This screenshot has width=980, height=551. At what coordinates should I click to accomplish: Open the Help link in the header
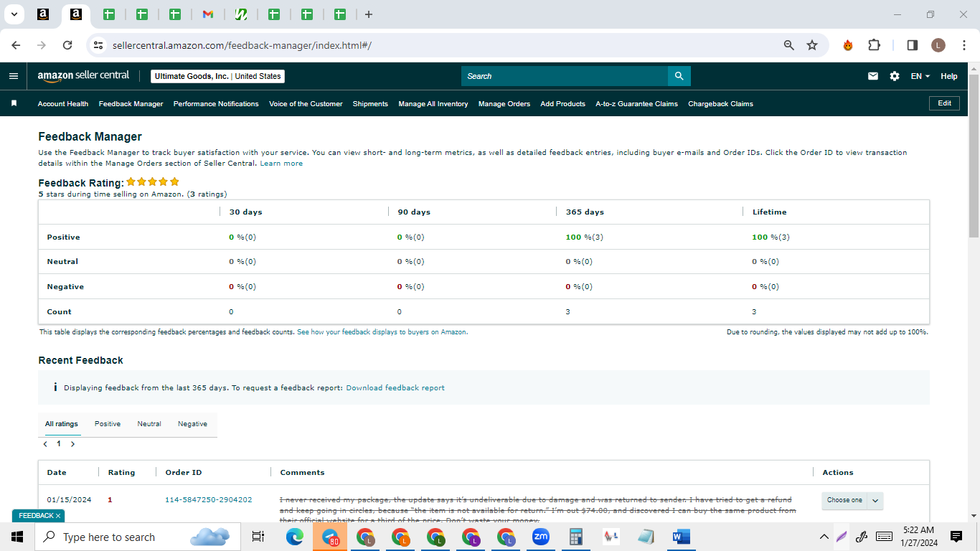949,76
